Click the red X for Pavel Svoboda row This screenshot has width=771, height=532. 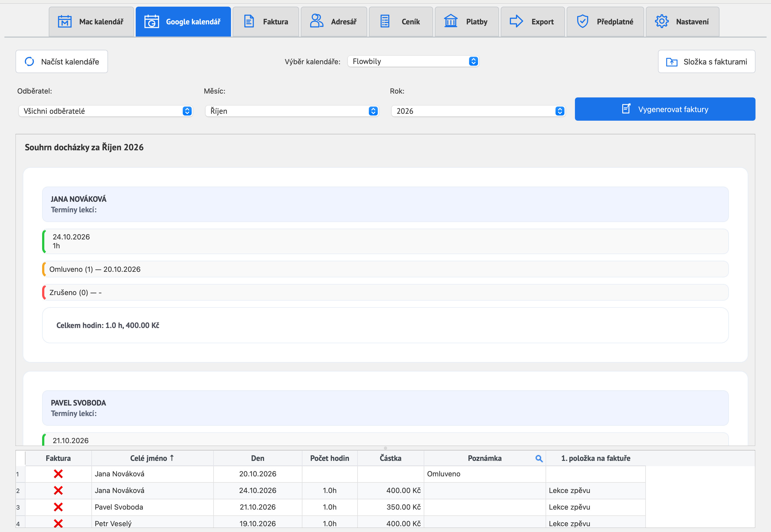click(x=58, y=507)
